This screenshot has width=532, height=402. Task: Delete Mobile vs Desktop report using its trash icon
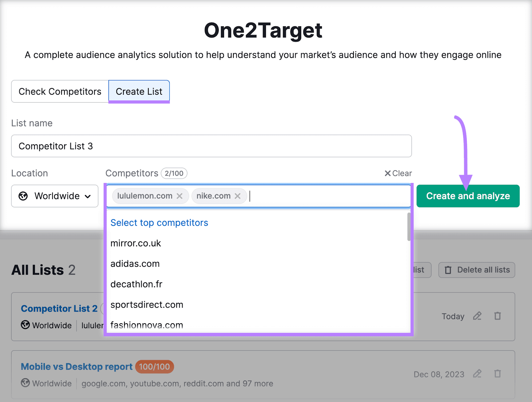[x=497, y=374]
